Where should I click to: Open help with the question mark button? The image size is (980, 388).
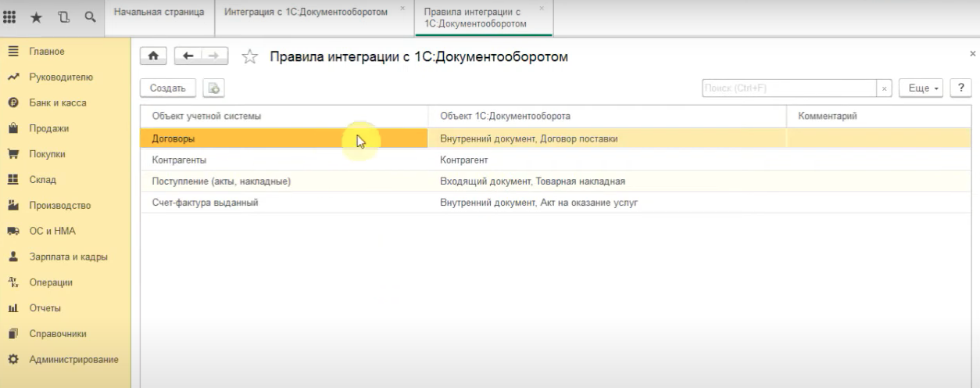[960, 88]
